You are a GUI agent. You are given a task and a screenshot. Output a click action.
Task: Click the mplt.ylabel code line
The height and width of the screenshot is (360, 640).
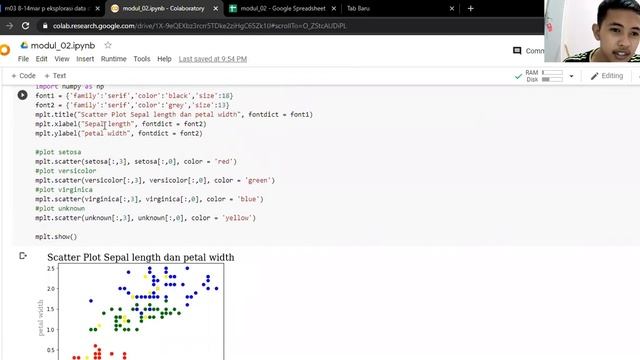pos(119,133)
